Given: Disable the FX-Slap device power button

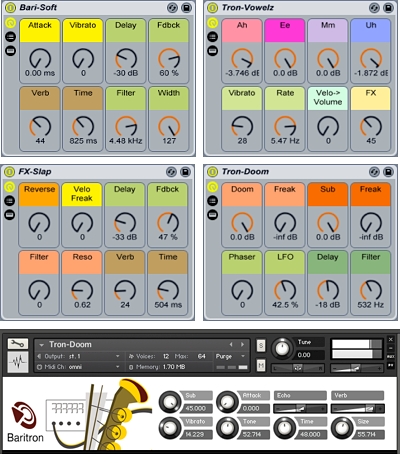Looking at the screenshot, I should point(10,172).
